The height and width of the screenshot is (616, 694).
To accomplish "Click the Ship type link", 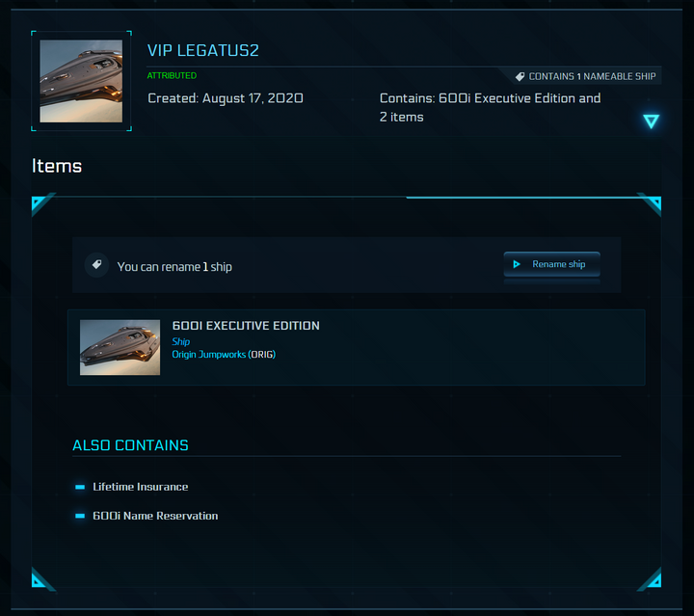I will 181,341.
